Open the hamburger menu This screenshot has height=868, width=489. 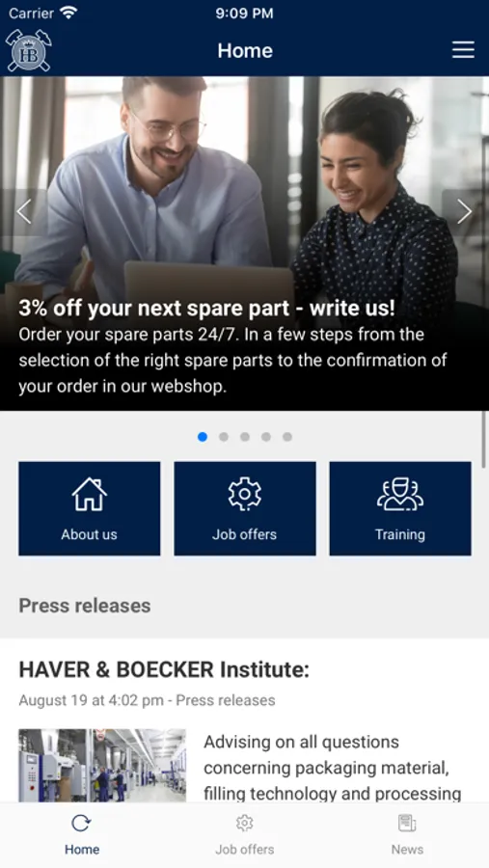click(x=463, y=50)
